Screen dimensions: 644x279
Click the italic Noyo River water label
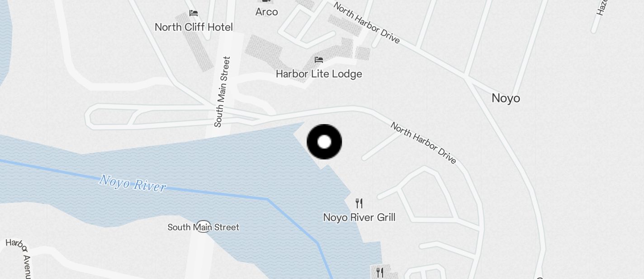point(133,183)
